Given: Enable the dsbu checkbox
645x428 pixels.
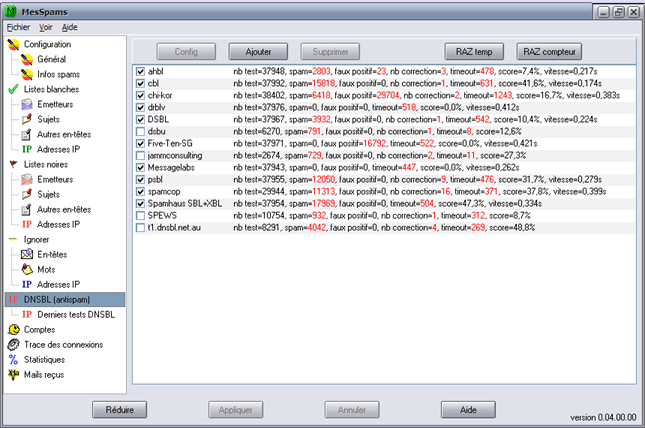Looking at the screenshot, I should [140, 131].
